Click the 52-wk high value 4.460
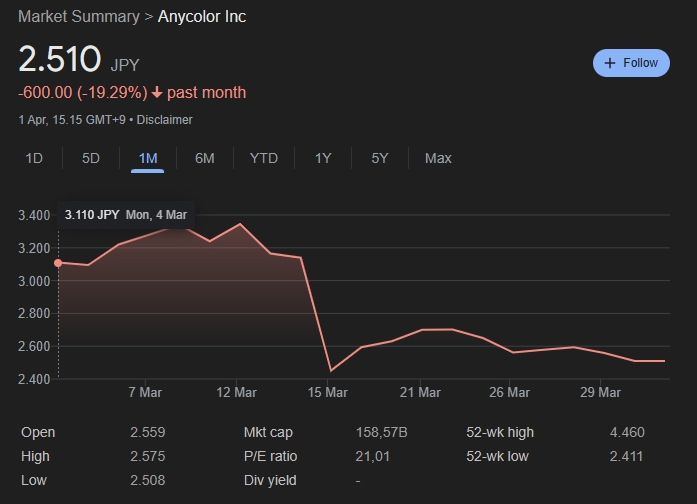Image resolution: width=697 pixels, height=504 pixels. (x=627, y=432)
